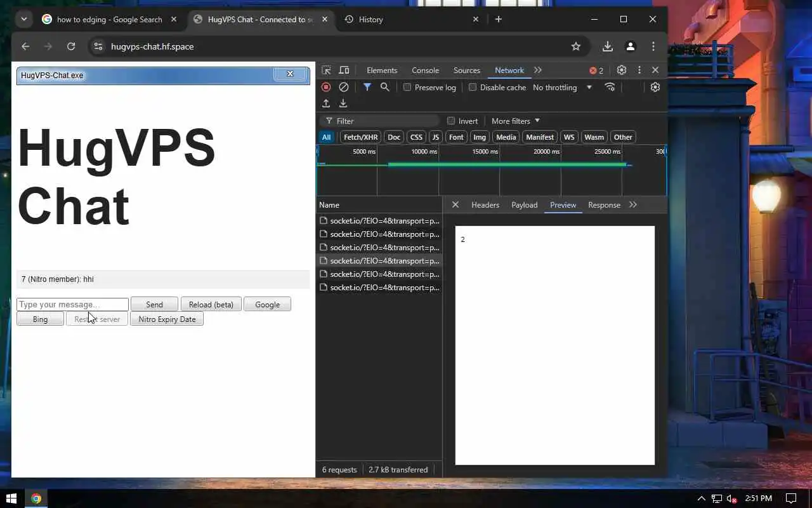This screenshot has width=812, height=508.
Task: Switch to the Sources panel
Action: click(467, 70)
